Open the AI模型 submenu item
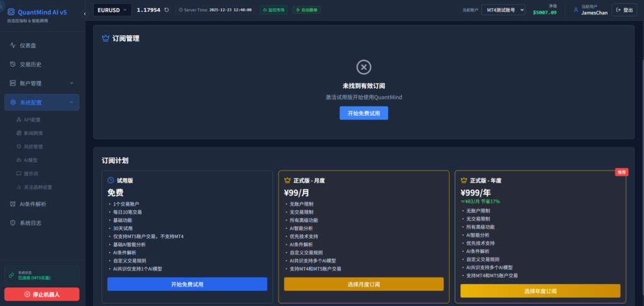This screenshot has width=644, height=306. (30, 160)
